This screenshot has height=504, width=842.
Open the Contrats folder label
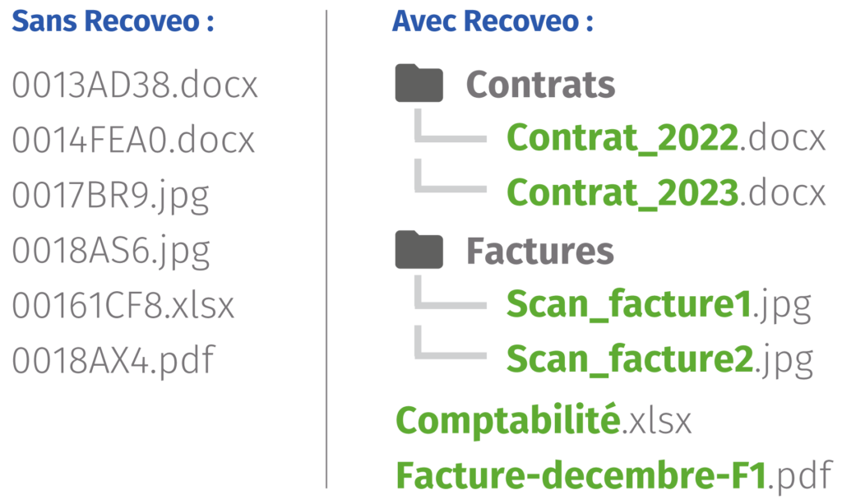pyautogui.click(x=540, y=85)
